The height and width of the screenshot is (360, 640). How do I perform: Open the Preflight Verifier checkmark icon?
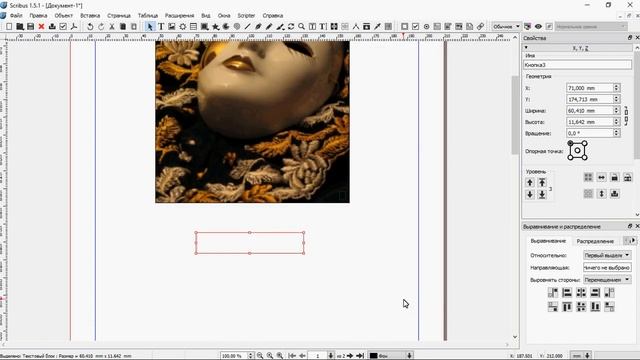(x=63, y=27)
